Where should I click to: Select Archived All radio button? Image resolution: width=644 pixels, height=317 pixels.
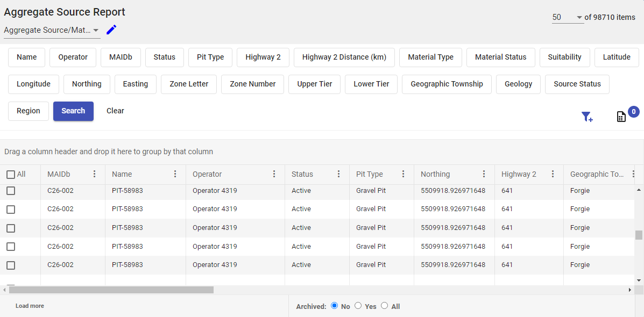384,306
